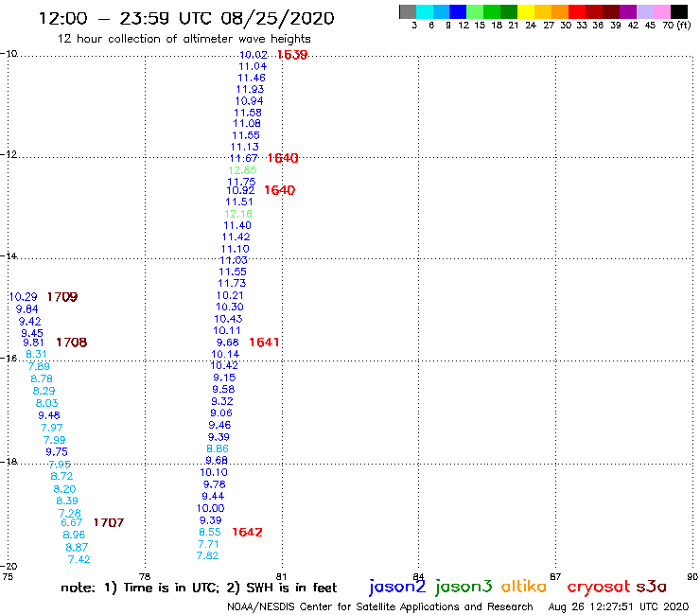The image size is (700, 615).
Task: Click the longitude 87 axis label
Action: 555,576
